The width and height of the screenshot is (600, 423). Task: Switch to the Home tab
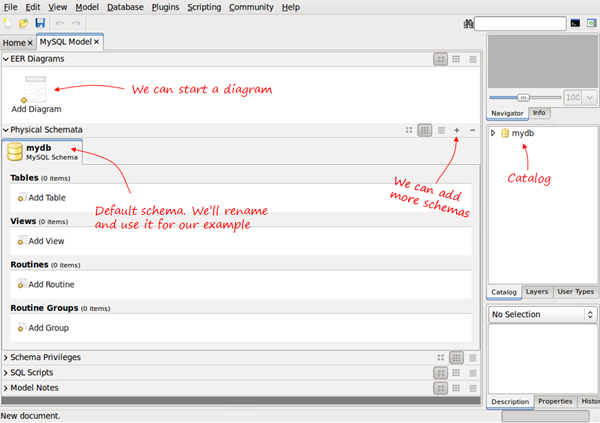14,43
